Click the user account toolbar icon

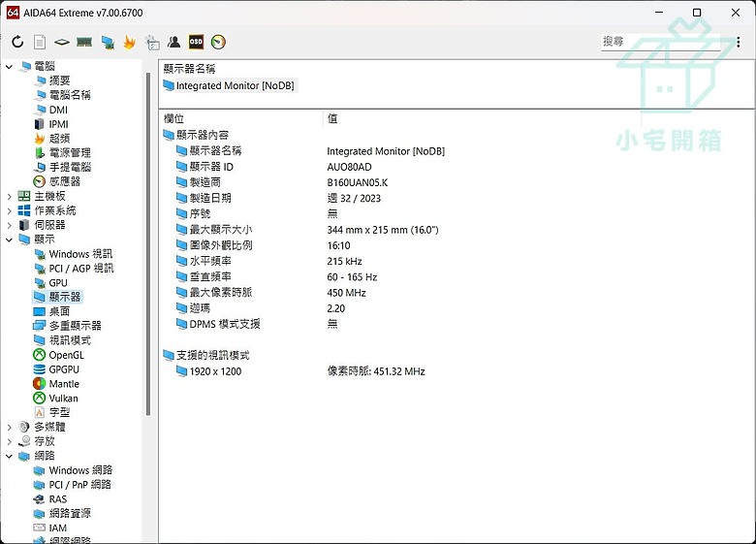tap(173, 42)
